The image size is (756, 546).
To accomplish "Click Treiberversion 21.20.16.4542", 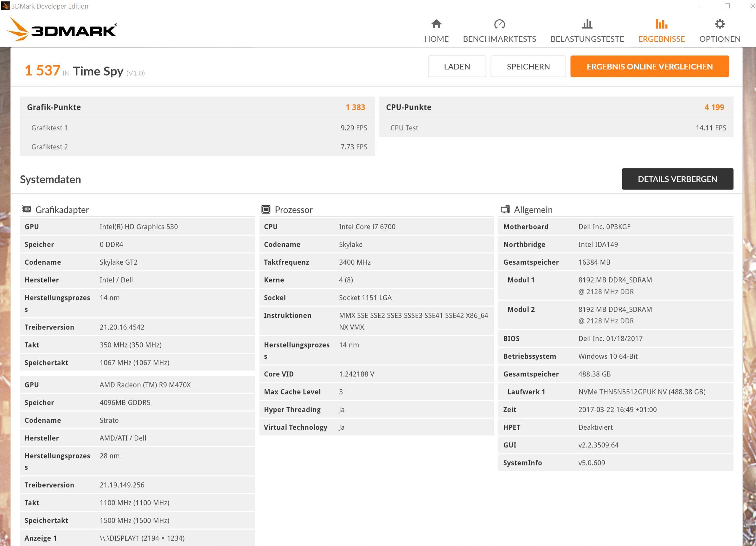I will pos(122,327).
